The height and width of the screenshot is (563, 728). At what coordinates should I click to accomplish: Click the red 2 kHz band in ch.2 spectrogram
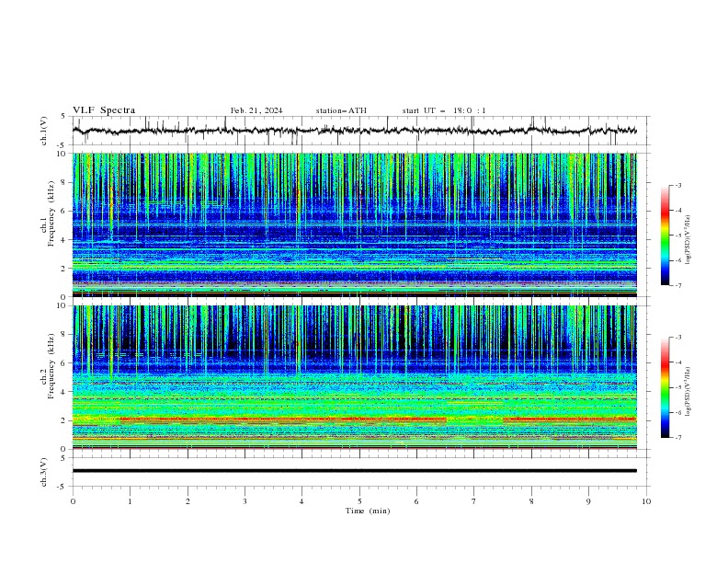point(283,419)
